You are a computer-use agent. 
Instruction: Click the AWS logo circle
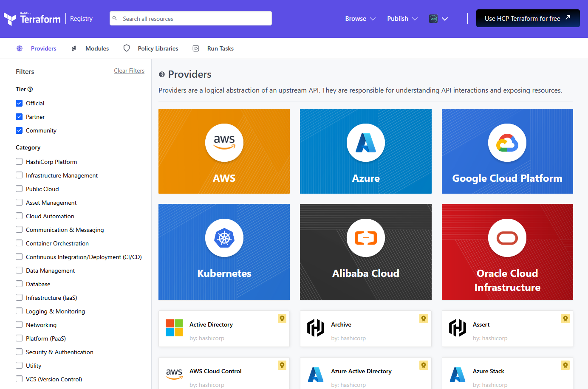coord(224,143)
